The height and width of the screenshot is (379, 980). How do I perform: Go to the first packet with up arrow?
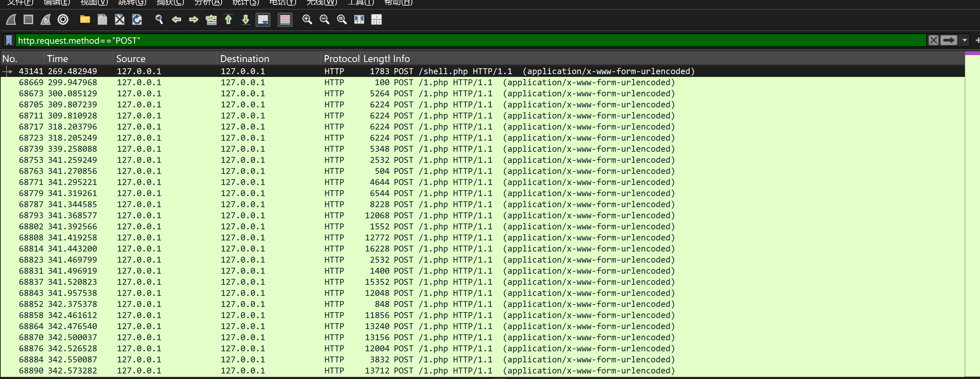tap(228, 19)
